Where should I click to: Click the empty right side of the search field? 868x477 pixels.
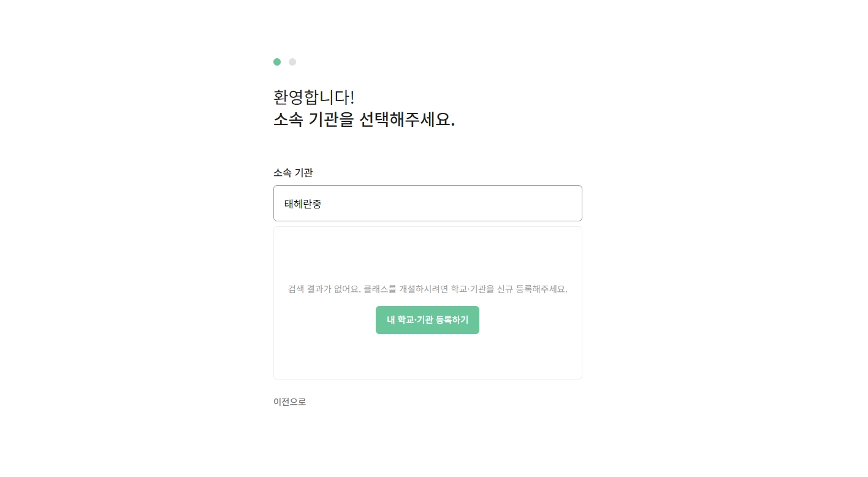[521, 204]
